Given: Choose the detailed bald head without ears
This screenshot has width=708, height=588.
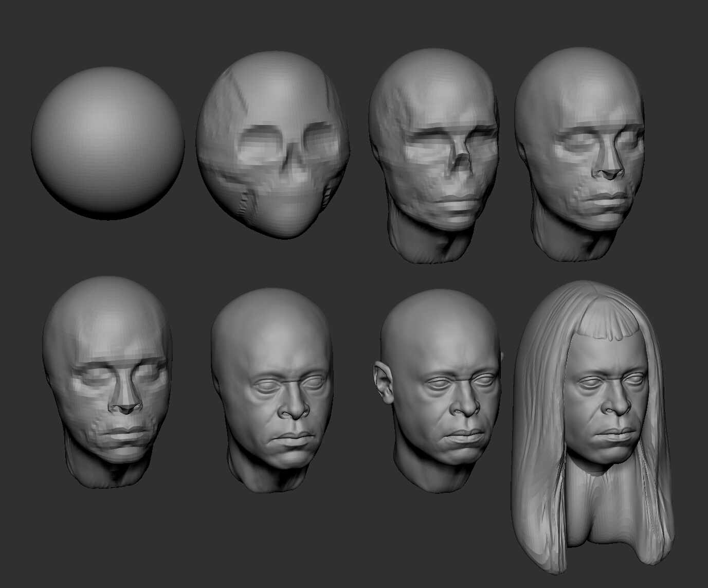Looking at the screenshot, I should 273,386.
